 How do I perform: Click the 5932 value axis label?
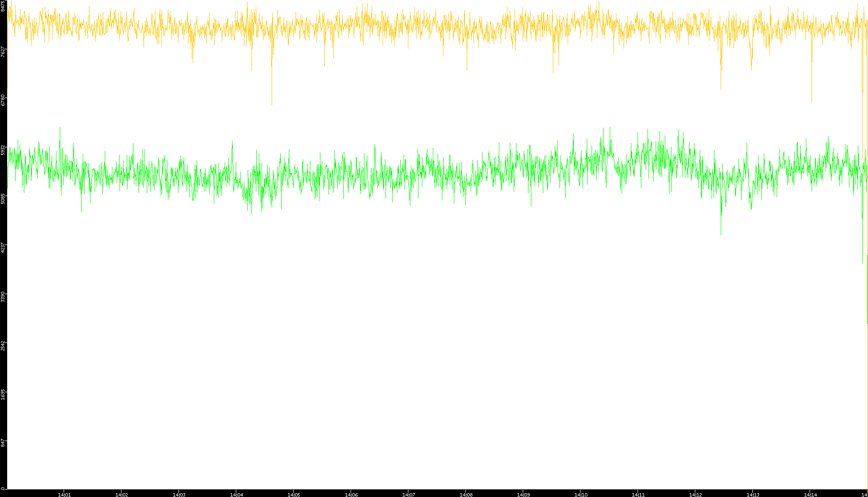3,150
